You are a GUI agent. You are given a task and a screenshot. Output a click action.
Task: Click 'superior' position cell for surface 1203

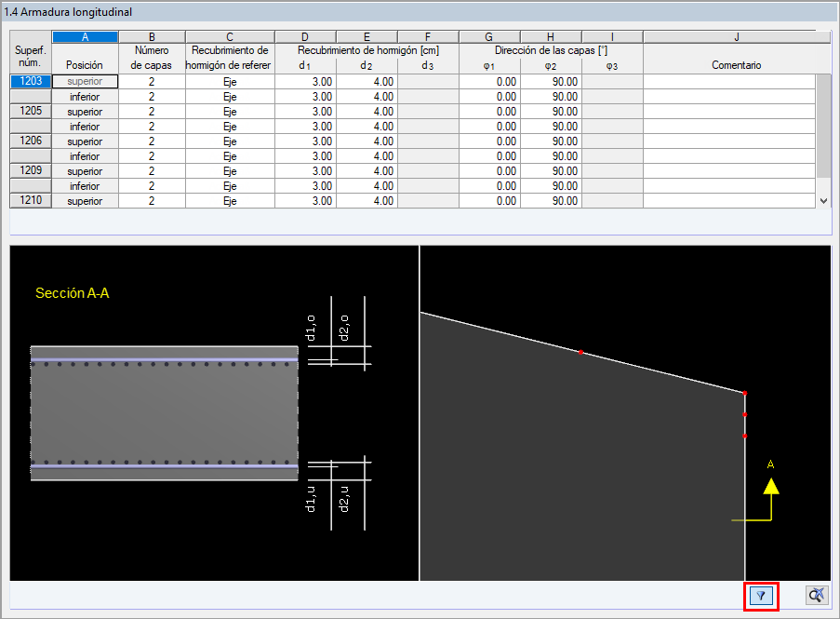point(85,82)
